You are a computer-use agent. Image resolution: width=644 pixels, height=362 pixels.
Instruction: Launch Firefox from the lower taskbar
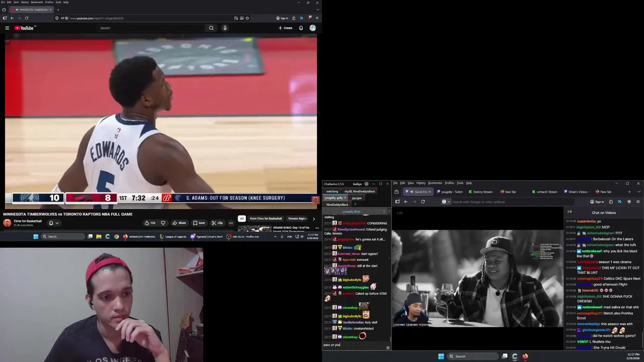point(525,356)
